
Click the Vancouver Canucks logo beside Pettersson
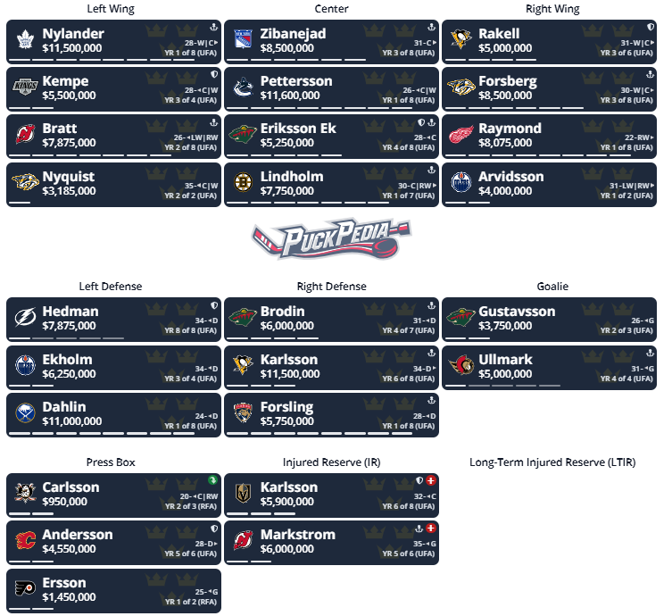pos(243,87)
